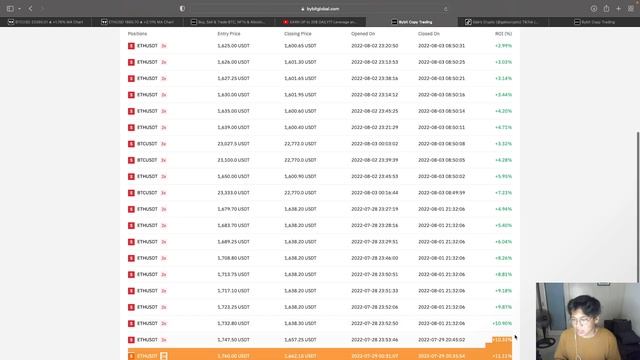
Task: Click the sell icon in the 1,683.70 USDT row
Action: click(131, 226)
